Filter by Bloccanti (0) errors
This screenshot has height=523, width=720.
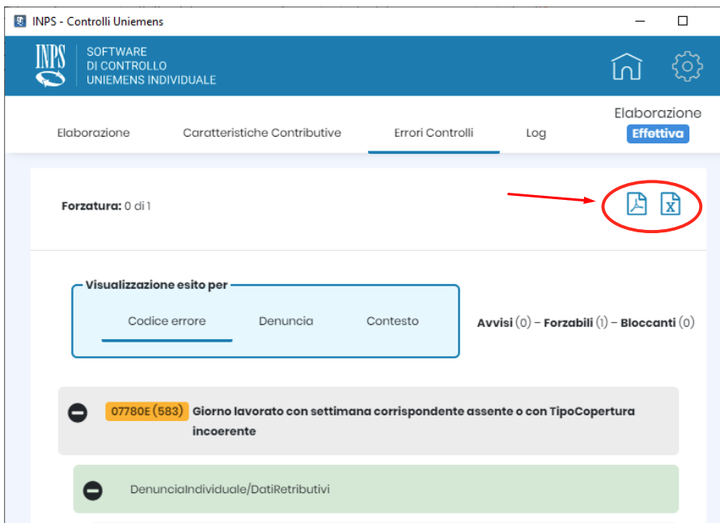(x=656, y=323)
